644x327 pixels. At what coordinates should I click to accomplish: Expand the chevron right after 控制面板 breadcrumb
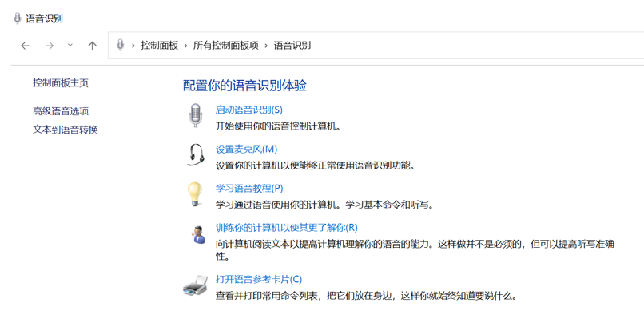pyautogui.click(x=186, y=46)
